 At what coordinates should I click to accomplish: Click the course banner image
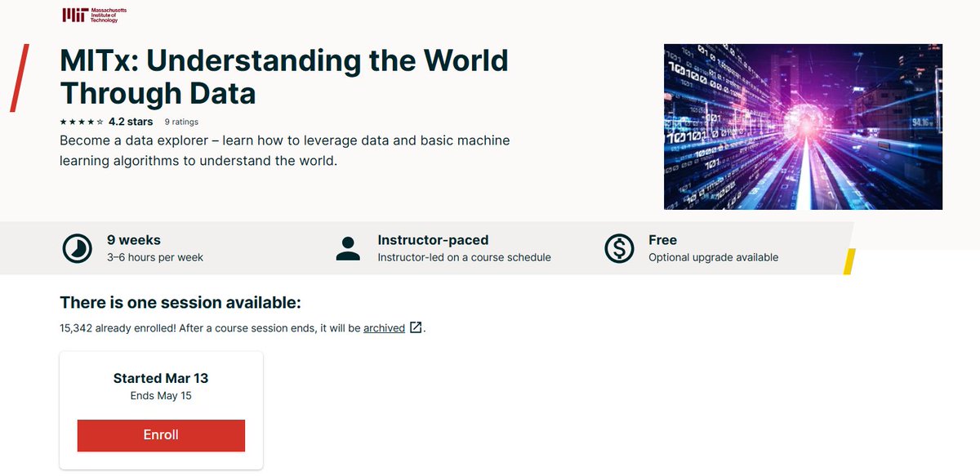[803, 127]
